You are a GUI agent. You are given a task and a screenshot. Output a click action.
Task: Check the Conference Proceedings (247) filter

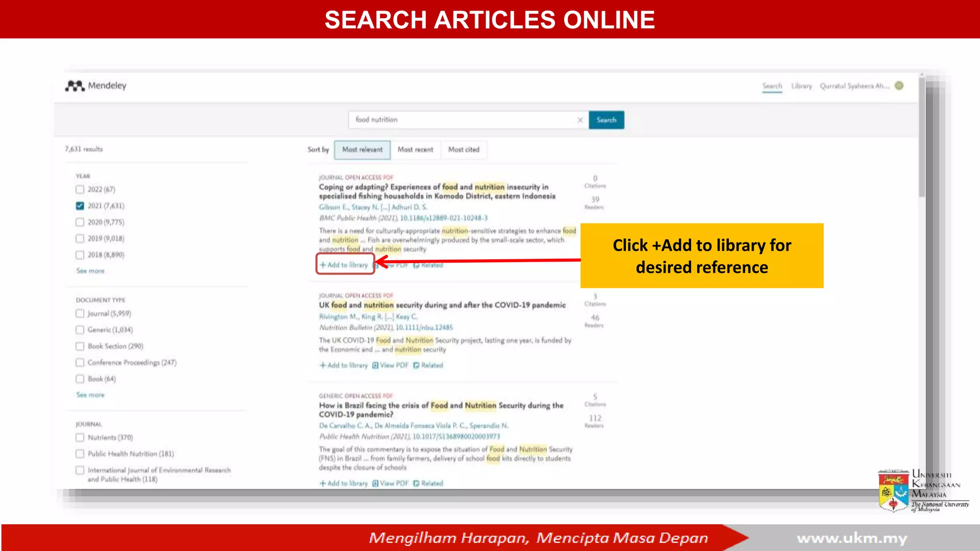[80, 363]
